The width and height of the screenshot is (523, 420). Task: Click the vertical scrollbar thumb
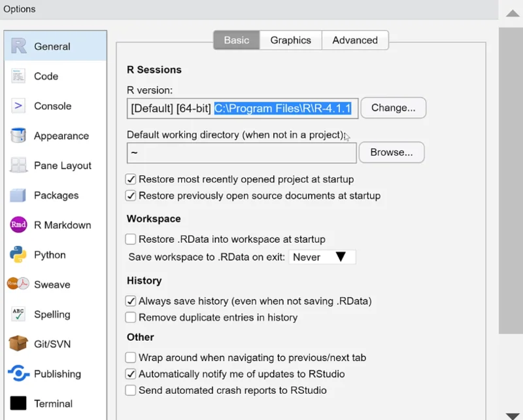click(511, 181)
